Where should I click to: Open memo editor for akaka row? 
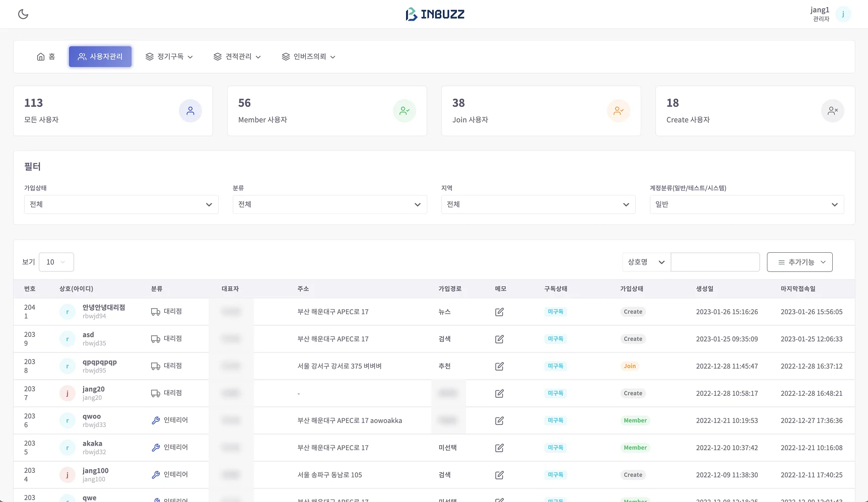[x=499, y=448]
